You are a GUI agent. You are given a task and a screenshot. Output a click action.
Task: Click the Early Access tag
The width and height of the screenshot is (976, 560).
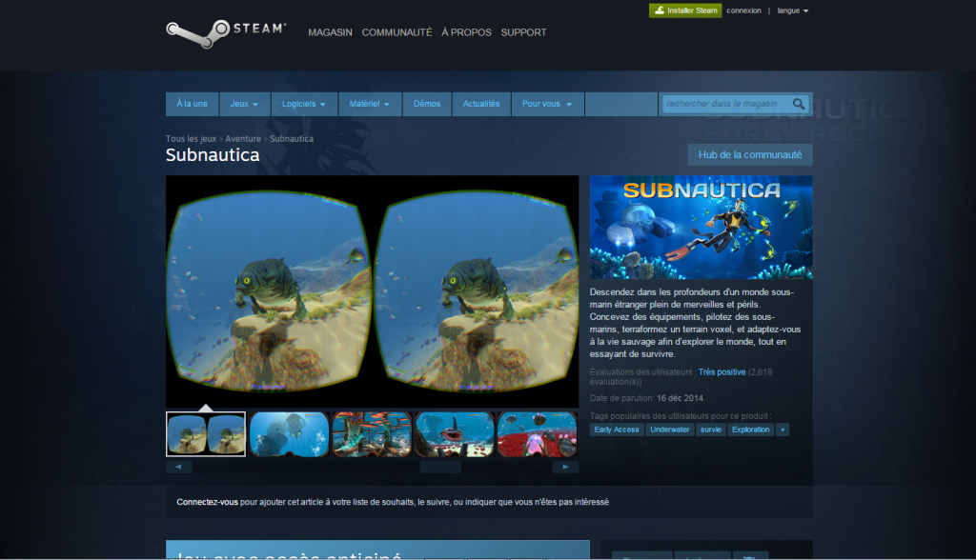[617, 430]
